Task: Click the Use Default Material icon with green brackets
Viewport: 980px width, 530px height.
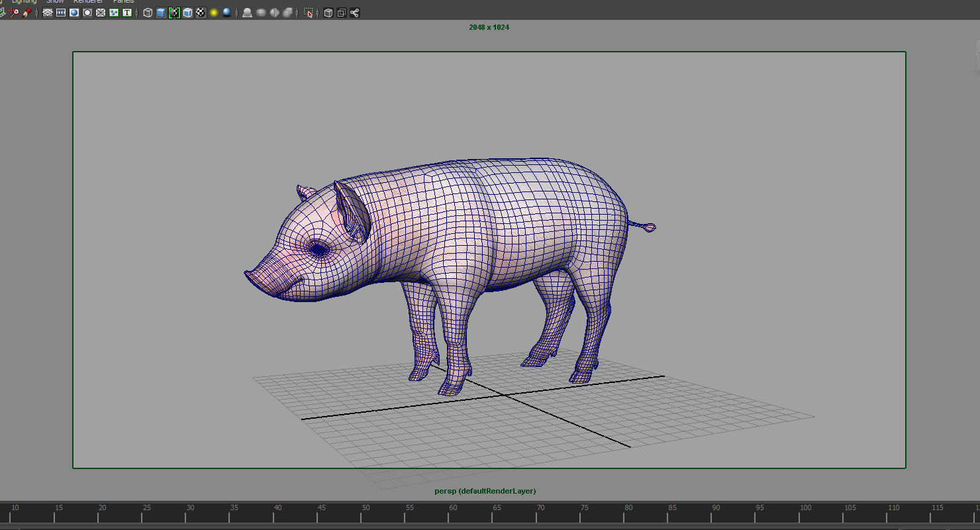Action: [x=174, y=13]
